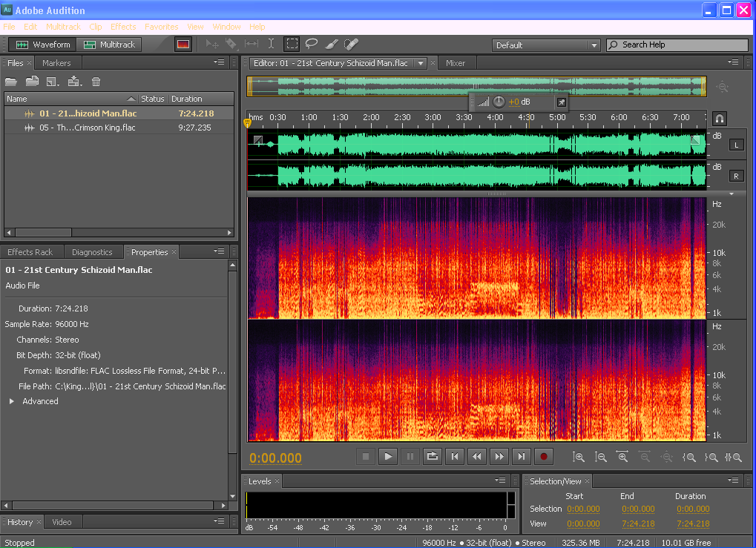Open Selection/View panel options menu
The width and height of the screenshot is (756, 548).
pos(733,480)
